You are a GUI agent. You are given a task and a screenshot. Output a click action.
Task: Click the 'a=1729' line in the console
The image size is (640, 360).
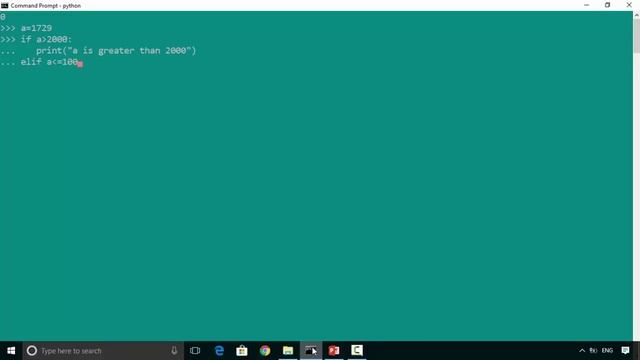coord(36,28)
